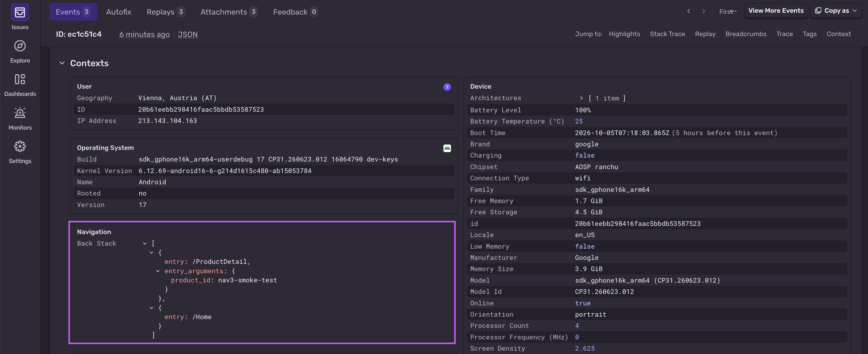
Task: Open the Monitors siren icon
Action: (20, 113)
